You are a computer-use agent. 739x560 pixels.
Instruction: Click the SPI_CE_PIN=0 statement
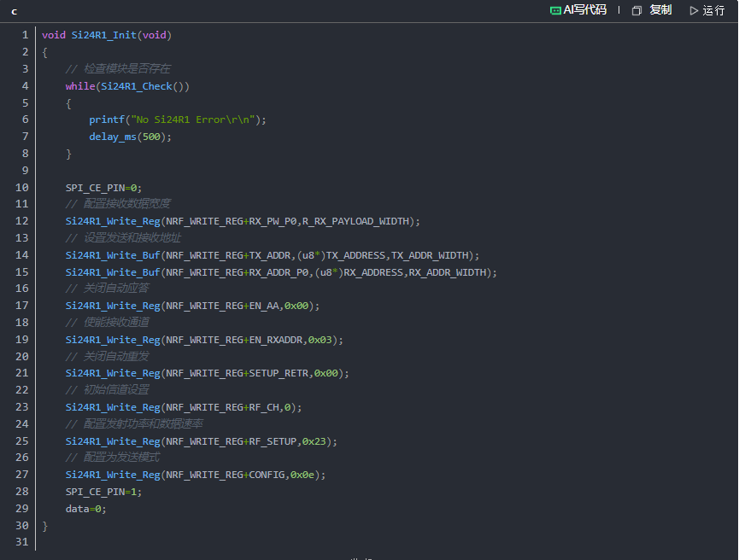[x=103, y=188]
